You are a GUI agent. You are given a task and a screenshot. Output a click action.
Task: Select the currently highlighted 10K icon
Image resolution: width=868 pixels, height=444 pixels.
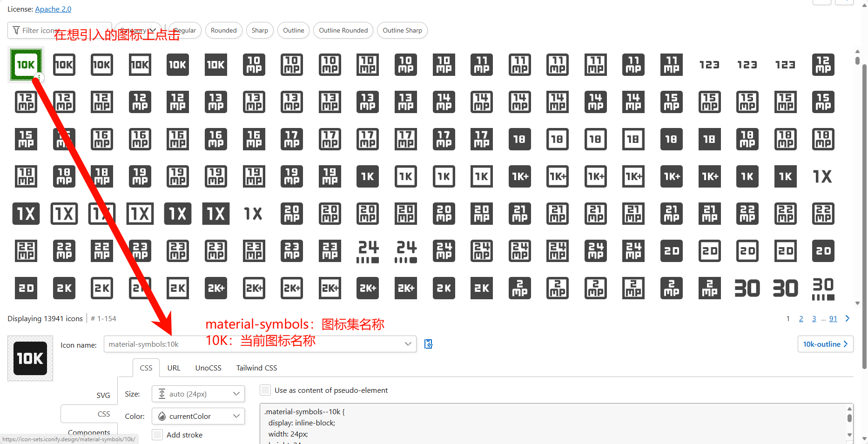pos(26,65)
